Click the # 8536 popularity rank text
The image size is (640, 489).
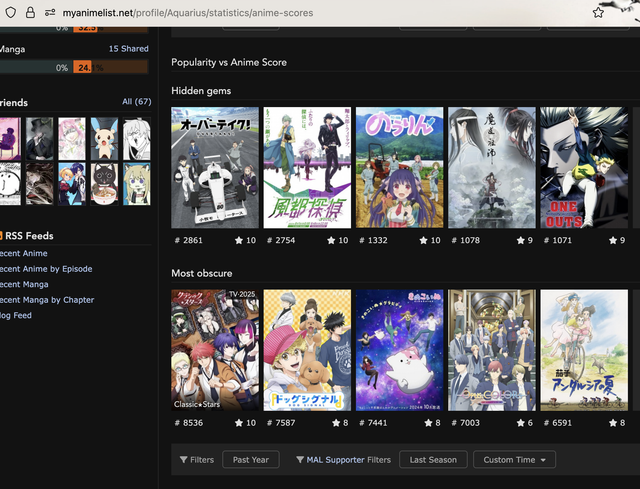188,422
